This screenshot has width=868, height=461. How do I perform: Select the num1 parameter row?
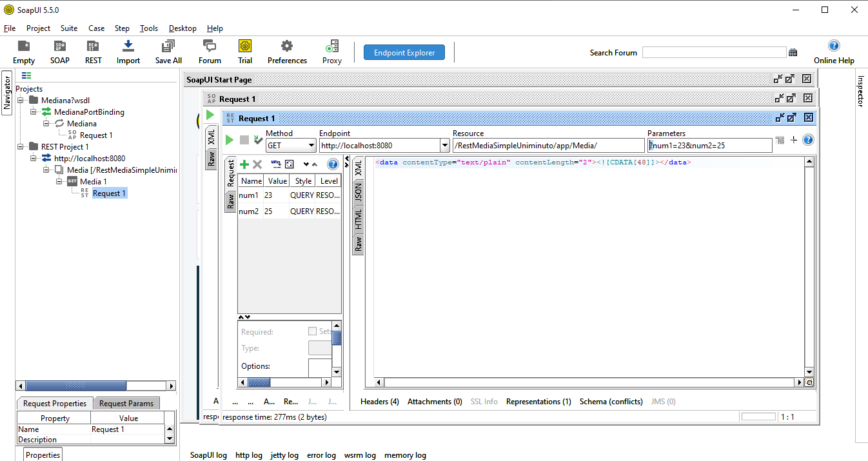289,195
